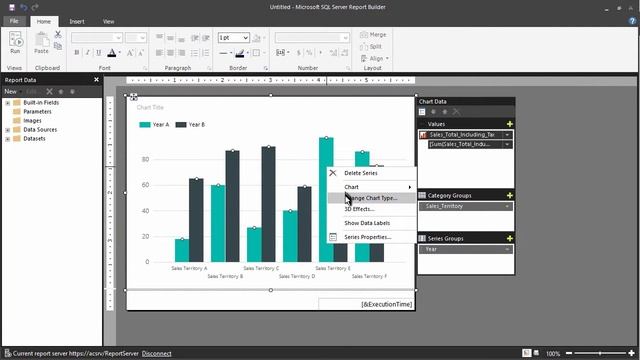Click the currency dollar format icon
Viewport: 640px width, 360px height.
(299, 53)
